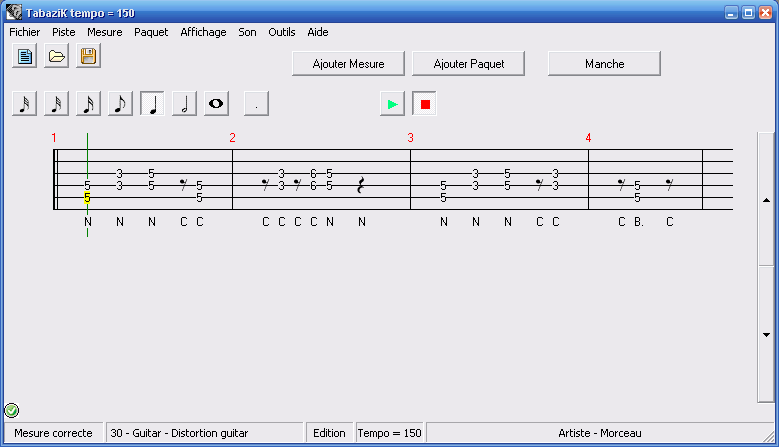Select the sixty-fourth note duration
This screenshot has height=447, width=779.
click(x=24, y=104)
